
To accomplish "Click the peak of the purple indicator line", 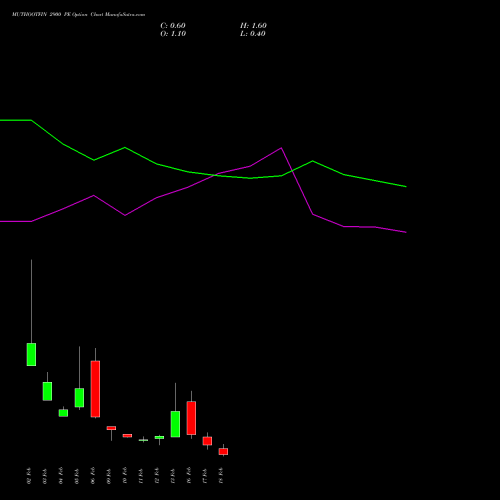I will [x=281, y=148].
